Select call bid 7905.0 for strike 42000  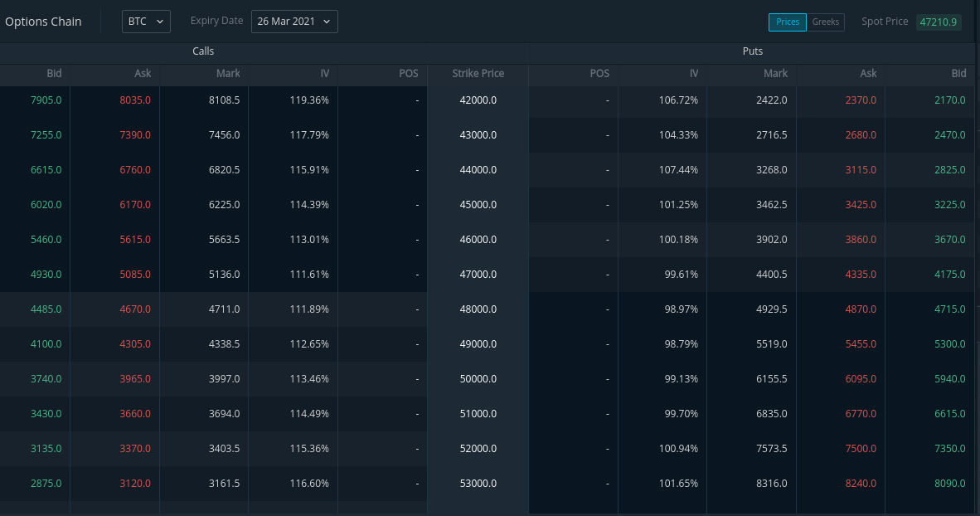(x=46, y=100)
